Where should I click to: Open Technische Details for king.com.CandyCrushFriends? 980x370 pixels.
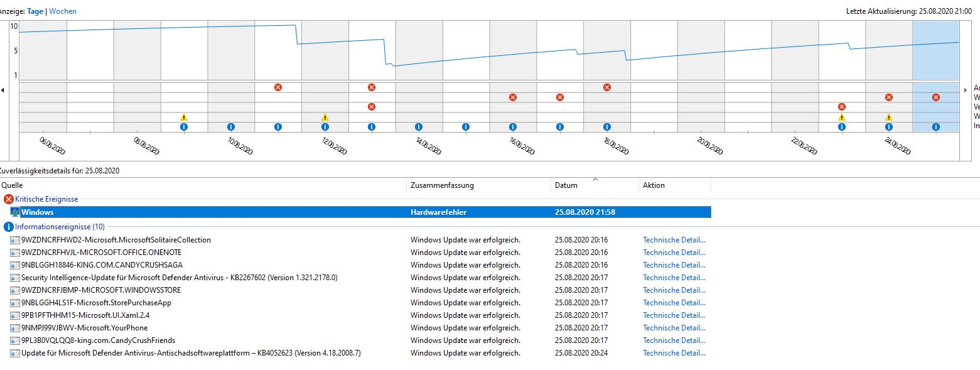click(674, 340)
